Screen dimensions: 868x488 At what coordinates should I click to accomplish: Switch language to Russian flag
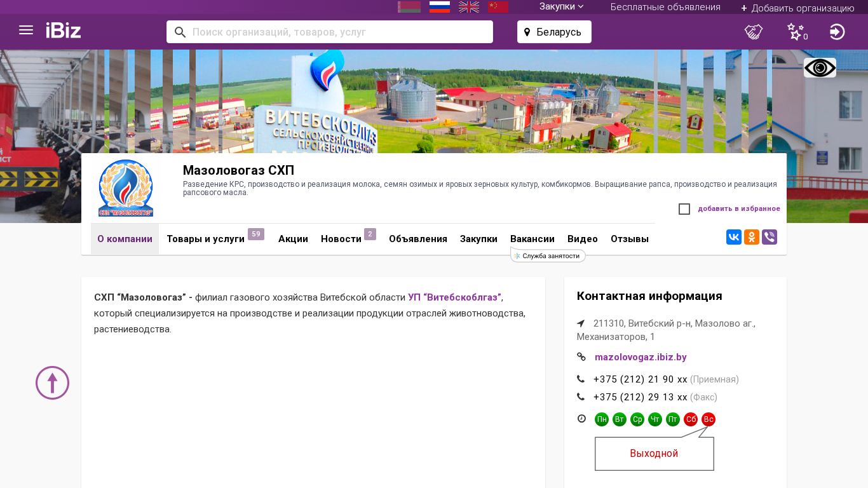tap(440, 7)
